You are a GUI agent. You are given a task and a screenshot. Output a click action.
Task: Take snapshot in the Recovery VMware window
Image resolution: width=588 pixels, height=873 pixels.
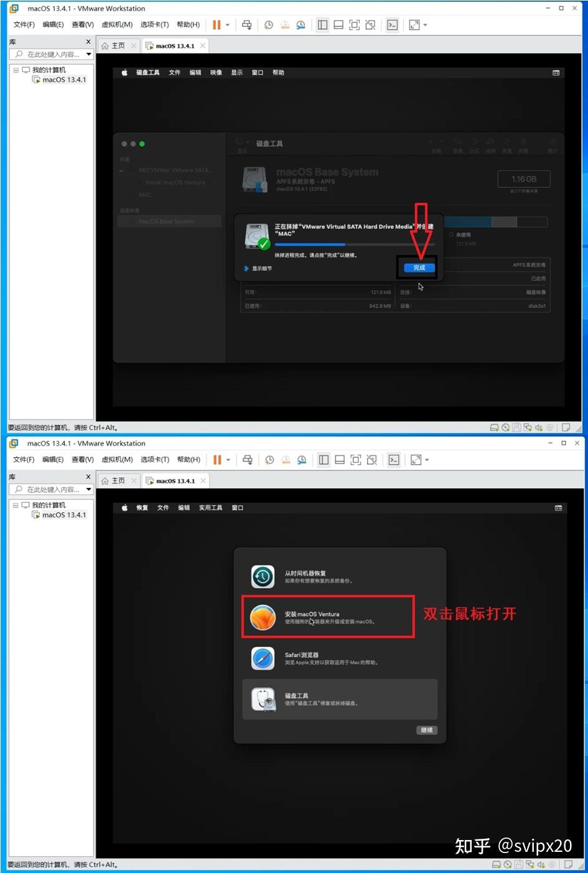269,460
